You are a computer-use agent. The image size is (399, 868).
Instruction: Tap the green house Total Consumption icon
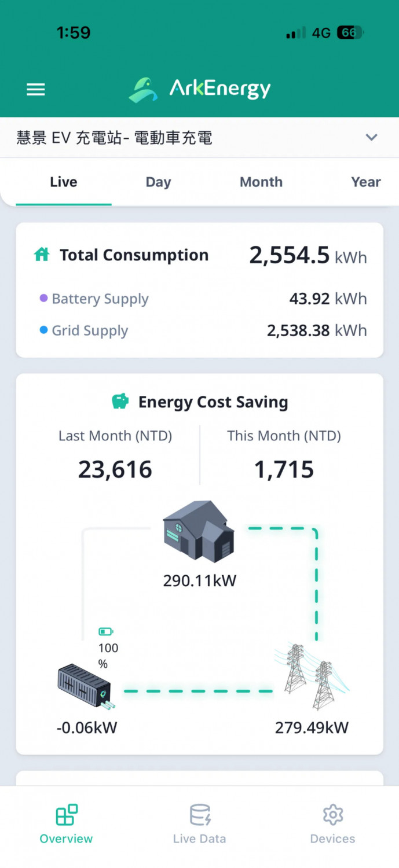click(42, 255)
